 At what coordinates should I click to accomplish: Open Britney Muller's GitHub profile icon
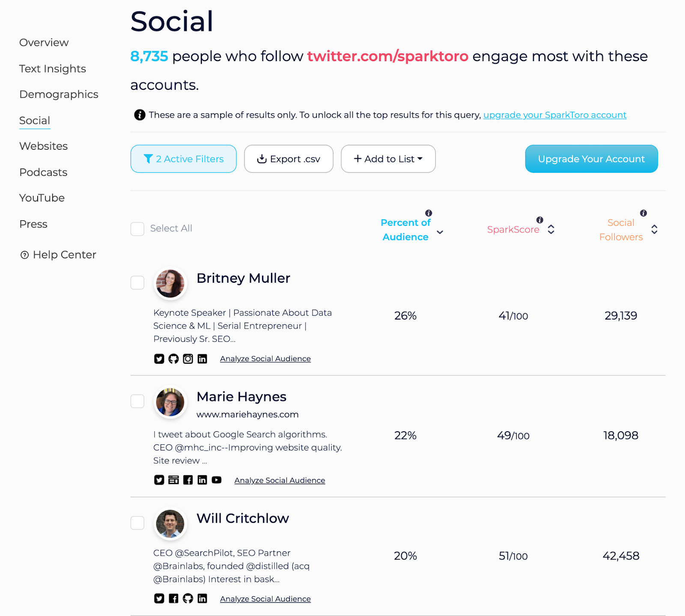(x=173, y=359)
